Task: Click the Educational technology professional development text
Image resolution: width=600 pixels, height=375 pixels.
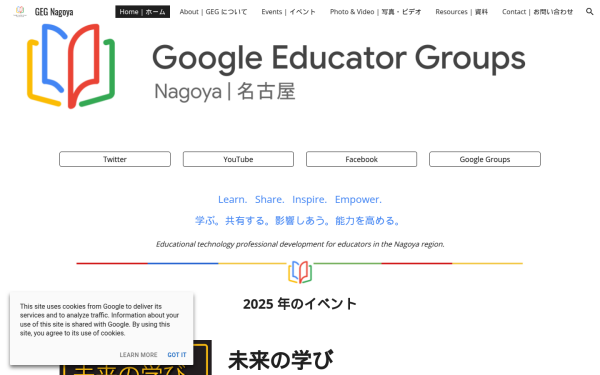Action: [300, 244]
